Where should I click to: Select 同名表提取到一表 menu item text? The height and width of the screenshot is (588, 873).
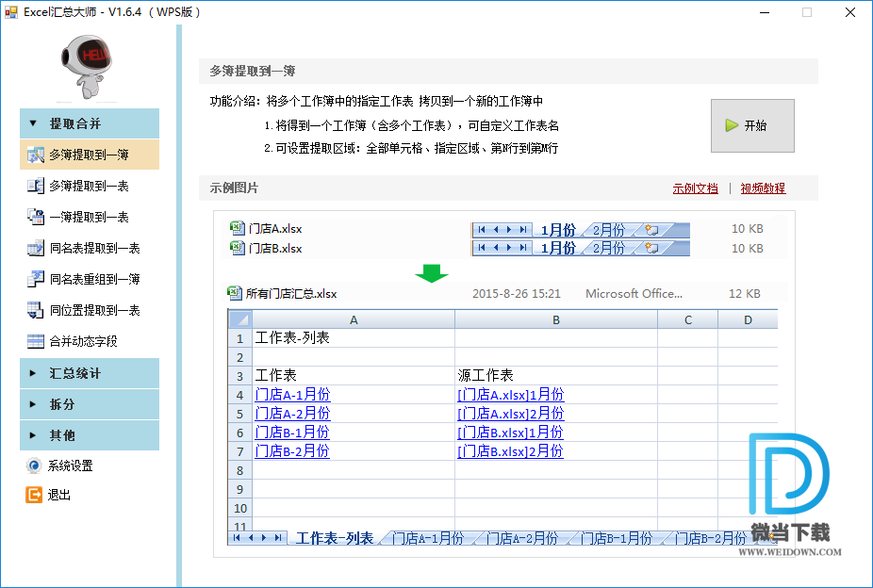point(94,249)
